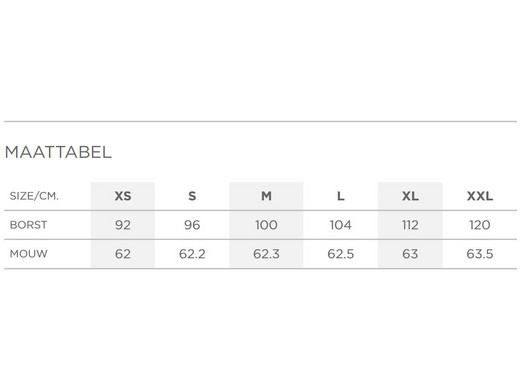Select the M size column header
The width and height of the screenshot is (520, 390).
point(266,196)
